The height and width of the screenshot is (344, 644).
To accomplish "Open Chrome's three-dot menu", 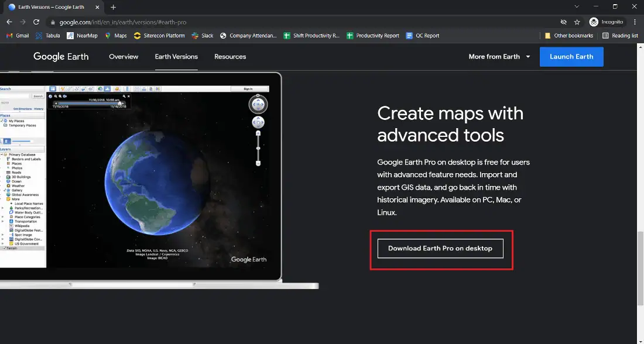I will point(635,22).
